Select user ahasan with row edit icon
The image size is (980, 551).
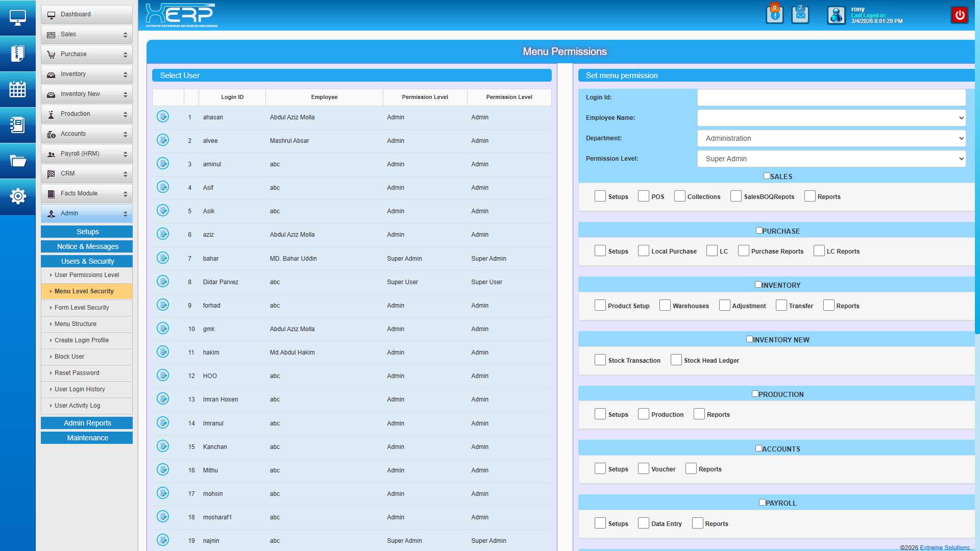(x=163, y=117)
